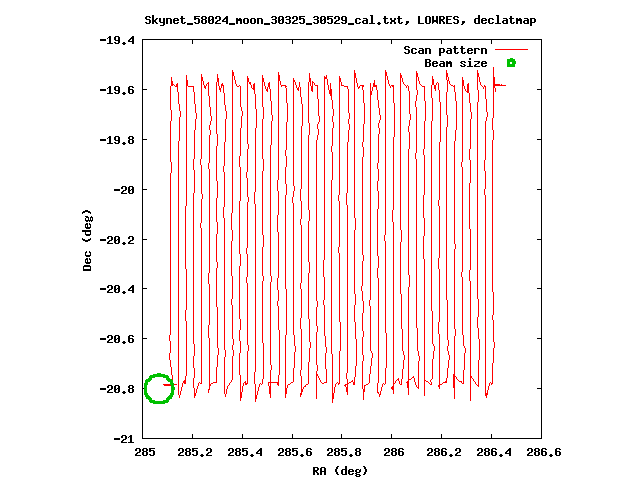Screen dimensions: 640x480
Task: Click the -20.6 y-axis tick label
Action: tap(117, 339)
